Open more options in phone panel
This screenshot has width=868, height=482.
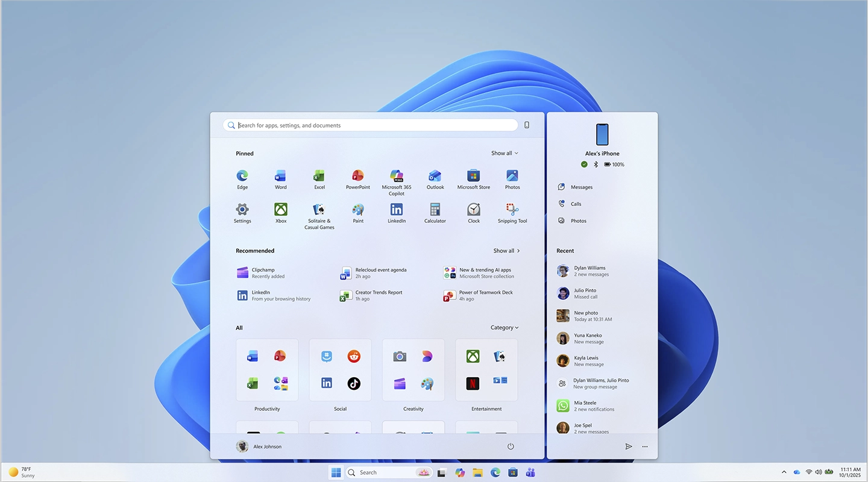(x=645, y=446)
